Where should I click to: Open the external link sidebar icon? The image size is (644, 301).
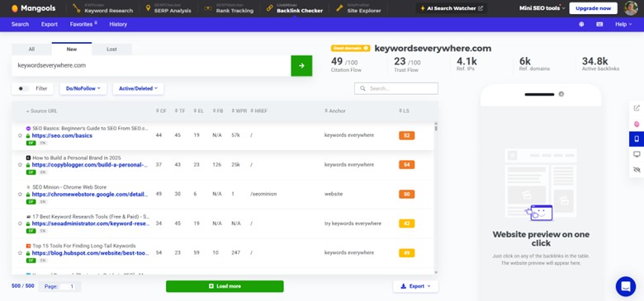637,108
